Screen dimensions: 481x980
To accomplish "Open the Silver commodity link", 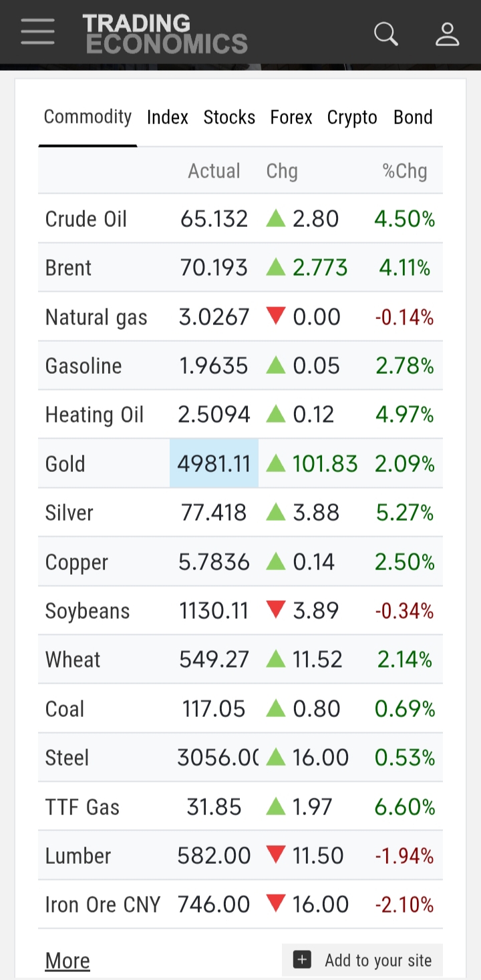I will tap(69, 513).
